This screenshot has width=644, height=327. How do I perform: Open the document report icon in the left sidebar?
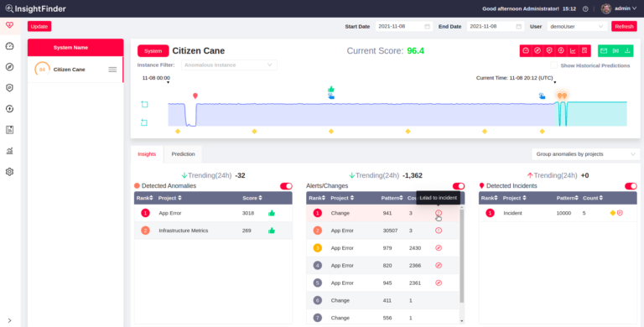[x=9, y=130]
